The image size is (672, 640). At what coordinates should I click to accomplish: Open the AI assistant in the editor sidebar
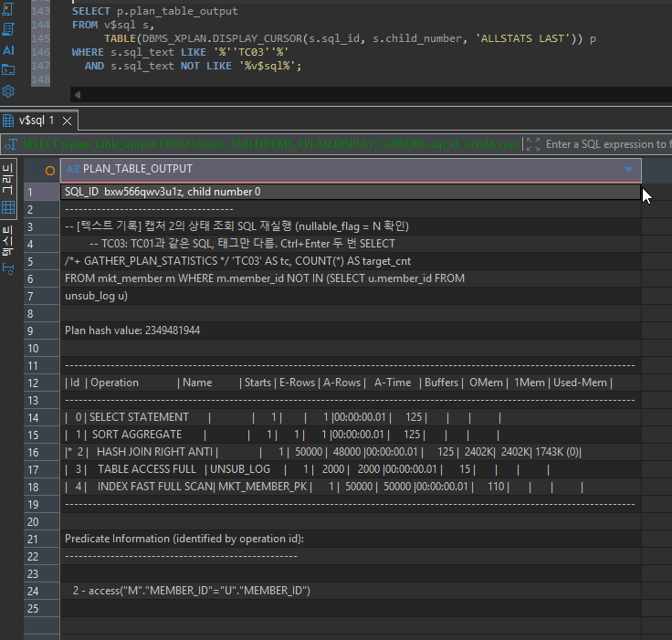point(8,50)
